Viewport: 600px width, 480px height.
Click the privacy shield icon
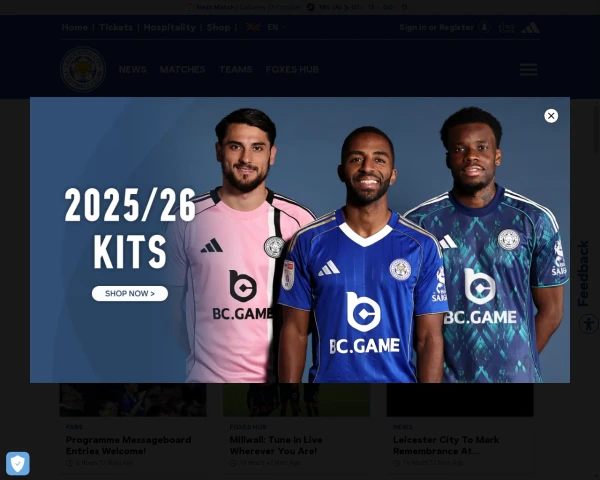(18, 464)
